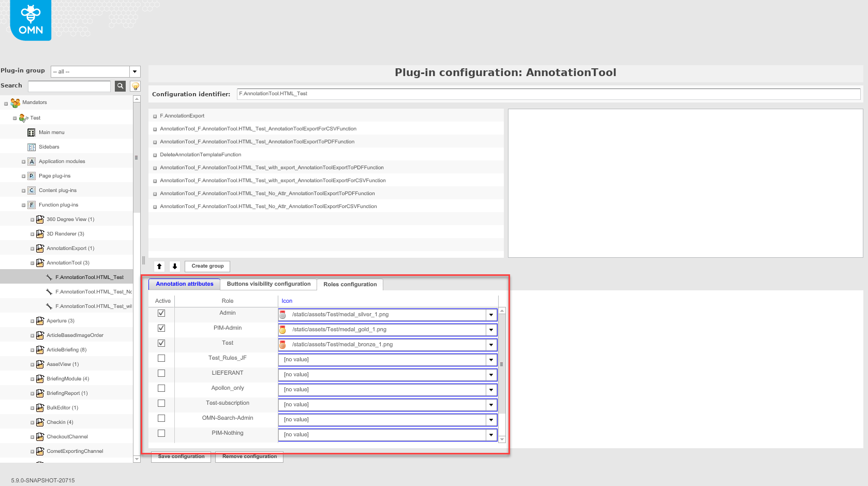
Task: Click the Create group button
Action: (207, 266)
